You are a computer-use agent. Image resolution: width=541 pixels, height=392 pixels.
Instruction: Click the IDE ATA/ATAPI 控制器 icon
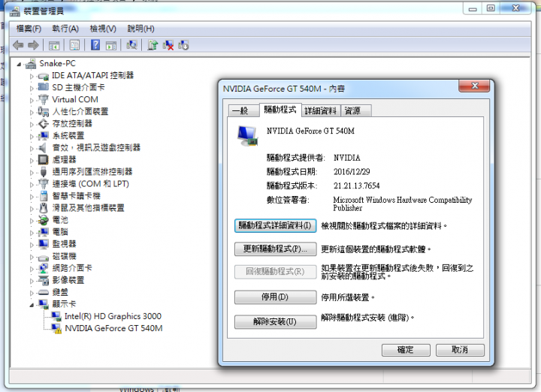pos(43,76)
